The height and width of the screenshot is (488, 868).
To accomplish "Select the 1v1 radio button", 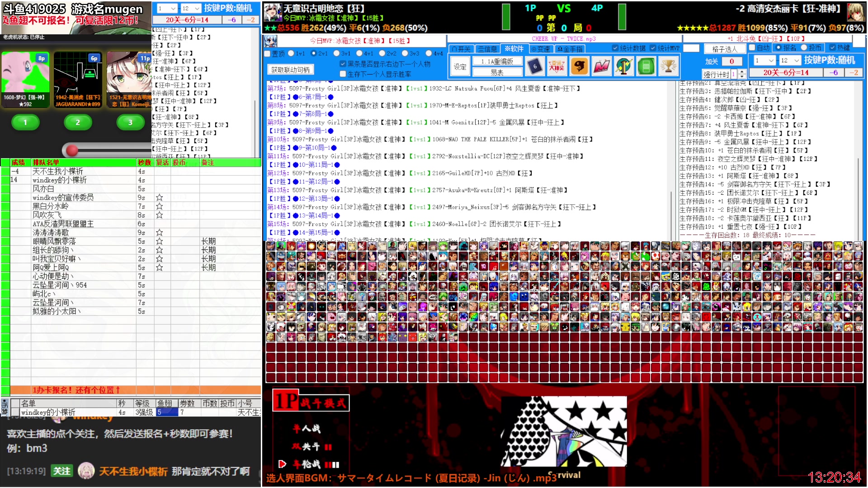I will pos(291,53).
